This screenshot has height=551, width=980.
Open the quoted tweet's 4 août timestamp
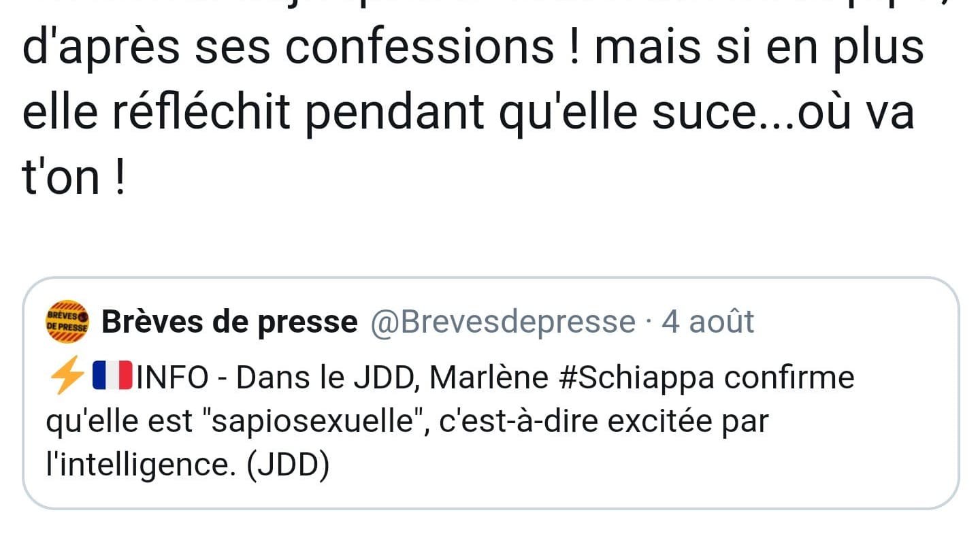click(708, 322)
